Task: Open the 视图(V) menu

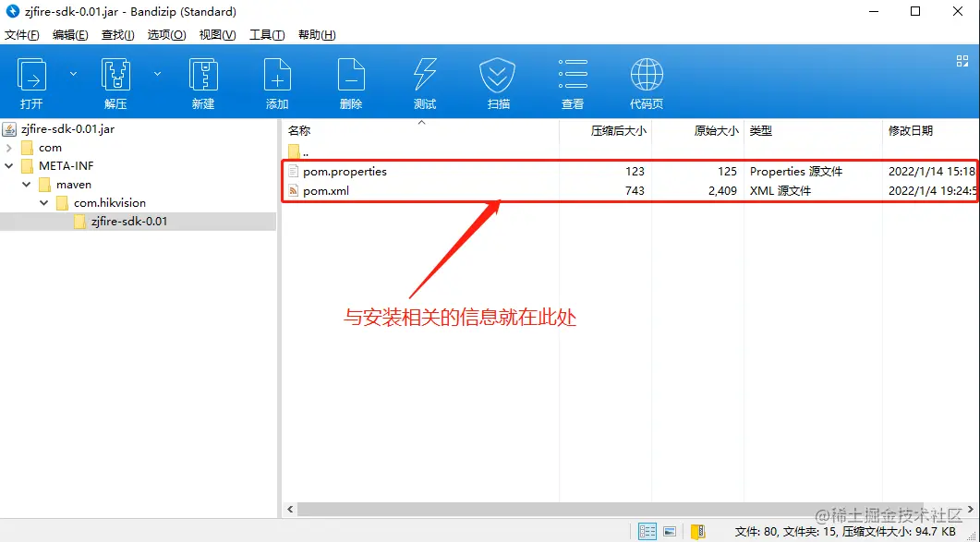Action: tap(217, 35)
